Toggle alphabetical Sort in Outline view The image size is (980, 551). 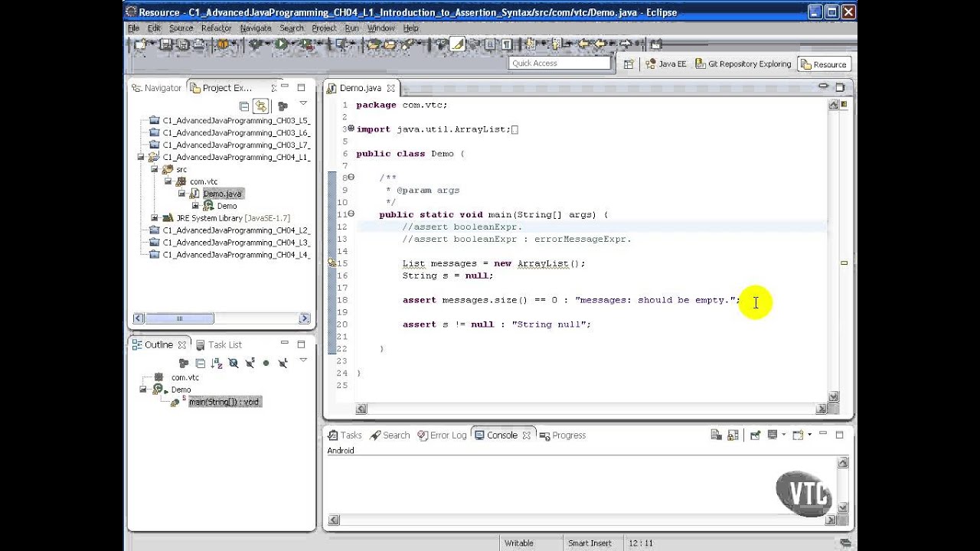216,364
